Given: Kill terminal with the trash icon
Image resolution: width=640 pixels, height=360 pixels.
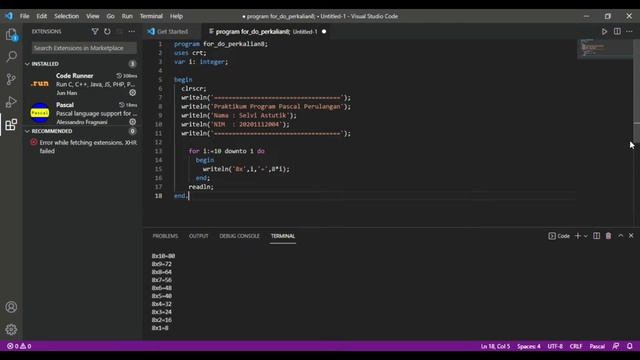Looking at the screenshot, I should click(608, 236).
